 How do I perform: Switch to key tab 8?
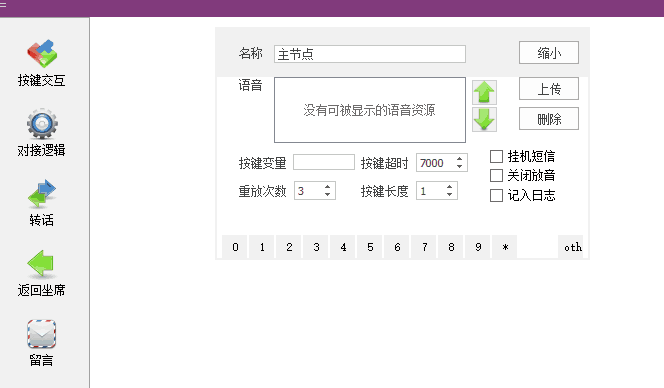451,247
